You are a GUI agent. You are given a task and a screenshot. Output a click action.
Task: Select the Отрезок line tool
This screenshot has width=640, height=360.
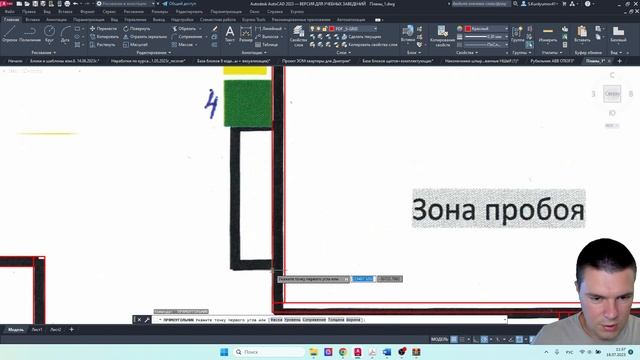tap(9, 34)
